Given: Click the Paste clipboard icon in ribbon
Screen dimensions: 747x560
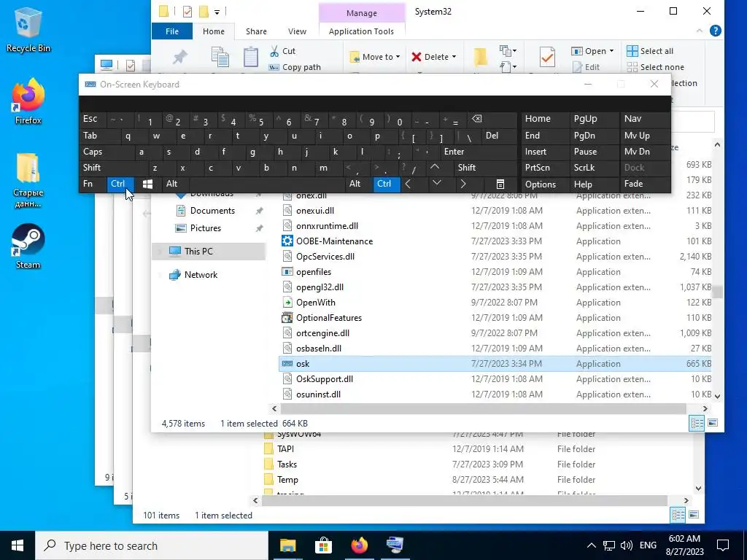Looking at the screenshot, I should (x=251, y=58).
